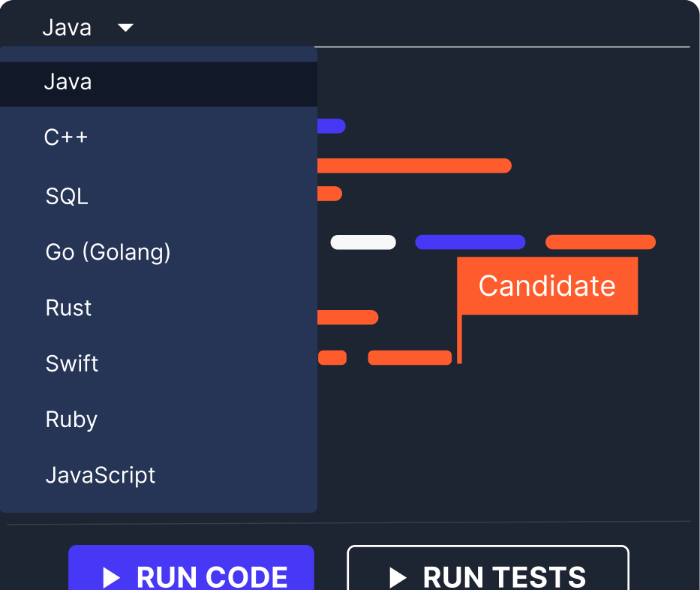Switch the editor language to JavaScript
Screen dimensions: 700x590
pyautogui.click(x=100, y=474)
